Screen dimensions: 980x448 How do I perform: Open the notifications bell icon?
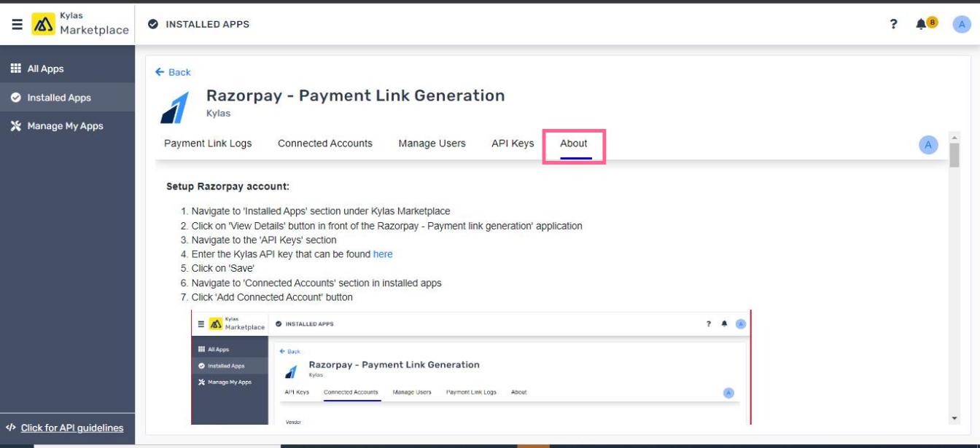click(x=921, y=24)
